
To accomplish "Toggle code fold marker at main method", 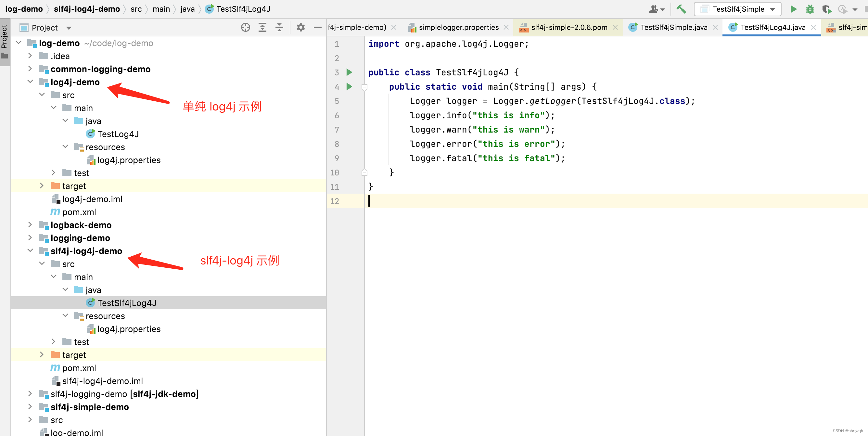I will [x=364, y=87].
